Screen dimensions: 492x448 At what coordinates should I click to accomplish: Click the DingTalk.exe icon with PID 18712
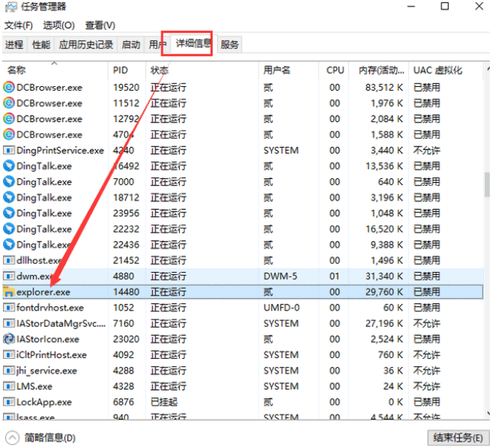pos(9,198)
